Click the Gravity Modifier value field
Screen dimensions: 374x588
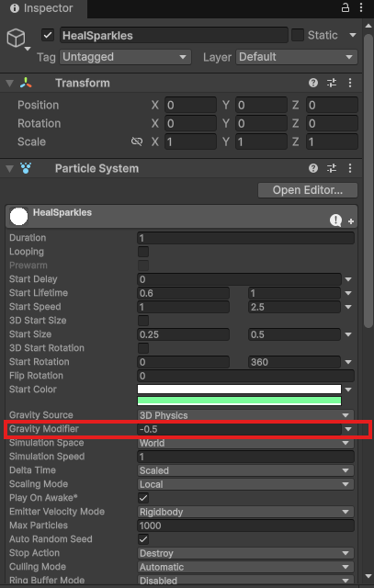239,429
